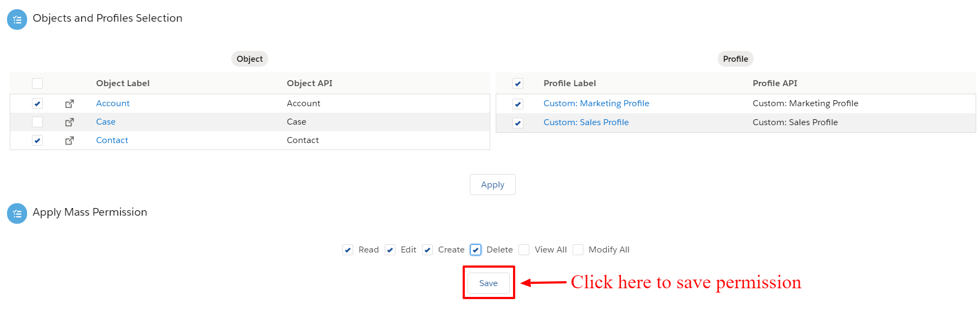This screenshot has width=980, height=311.
Task: Click the Apply button
Action: 492,184
